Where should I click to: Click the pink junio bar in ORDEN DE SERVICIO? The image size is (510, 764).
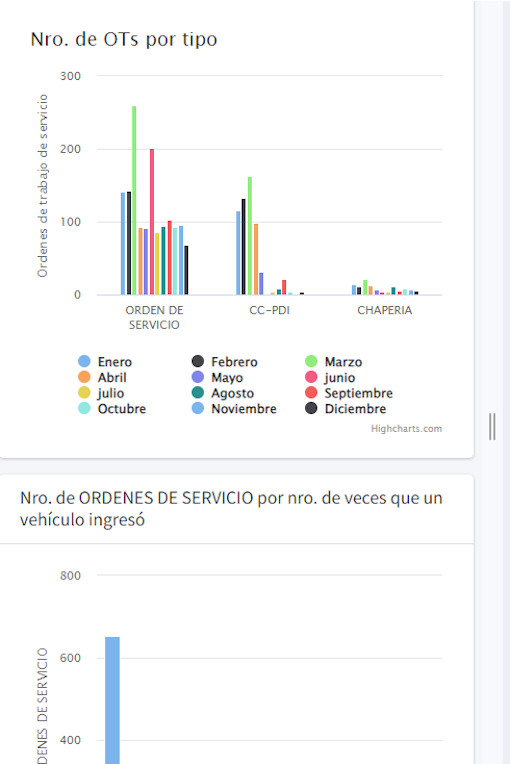point(152,222)
